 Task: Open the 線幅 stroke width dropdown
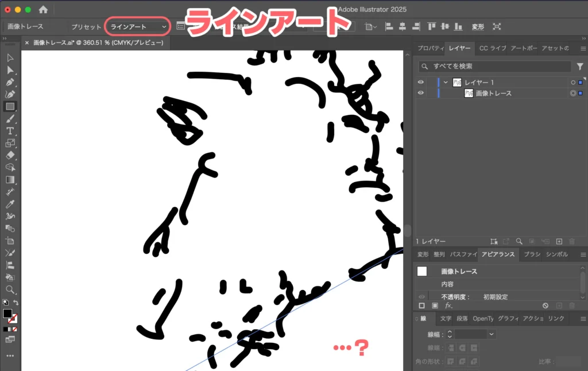tap(491, 334)
